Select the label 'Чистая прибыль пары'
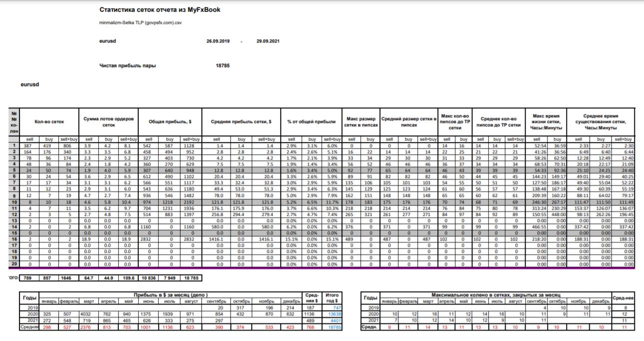The width and height of the screenshot is (644, 341). pyautogui.click(x=127, y=65)
